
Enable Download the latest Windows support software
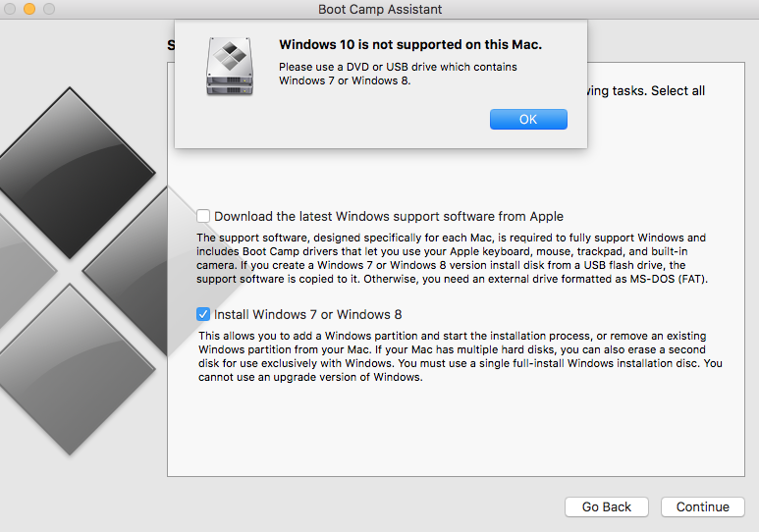[203, 216]
